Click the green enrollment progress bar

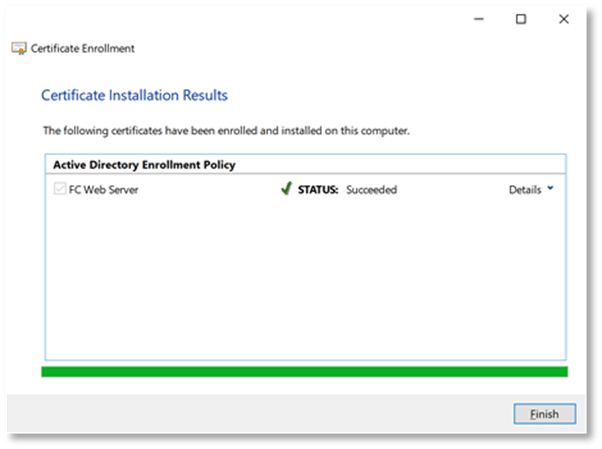pyautogui.click(x=304, y=372)
